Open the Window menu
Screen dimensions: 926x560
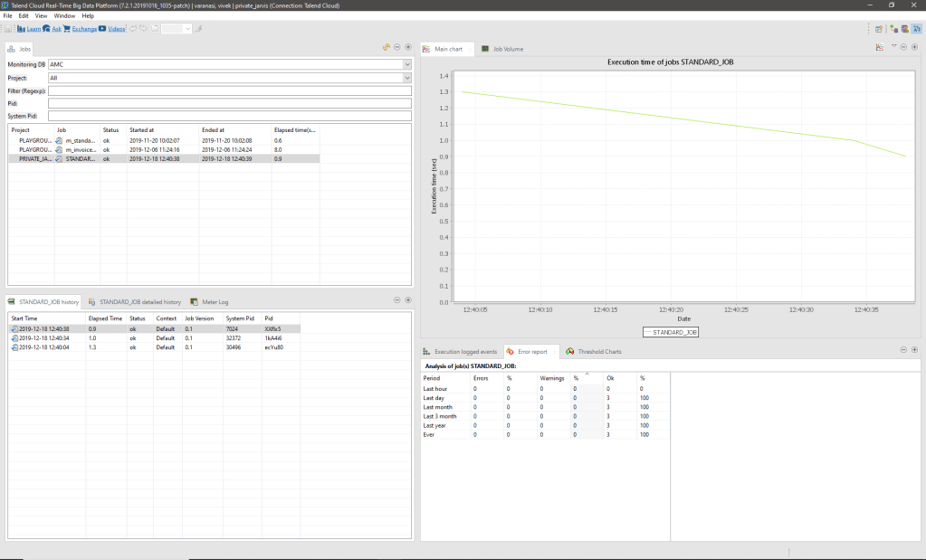click(x=64, y=15)
